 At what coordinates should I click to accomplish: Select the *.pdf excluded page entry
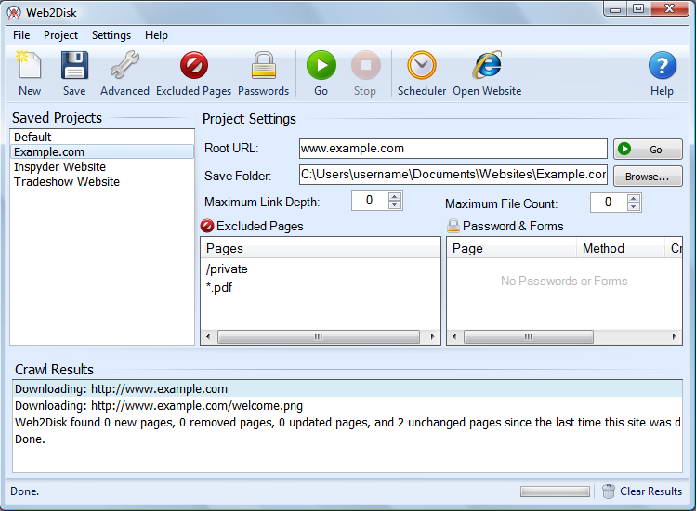coord(219,287)
